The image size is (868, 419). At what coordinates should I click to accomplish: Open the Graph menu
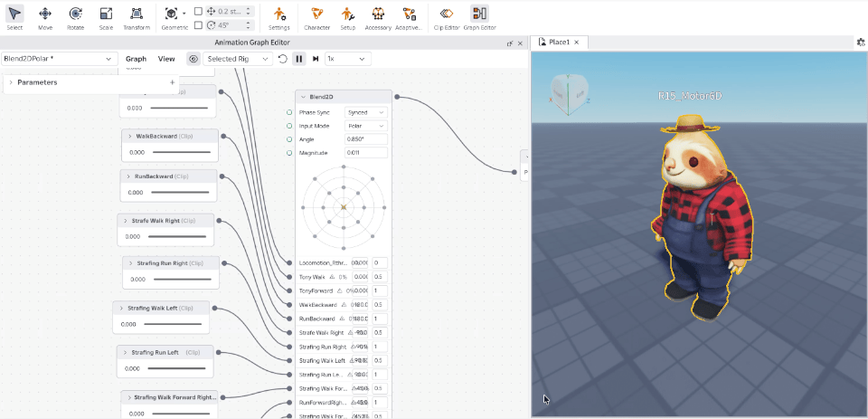pos(137,59)
